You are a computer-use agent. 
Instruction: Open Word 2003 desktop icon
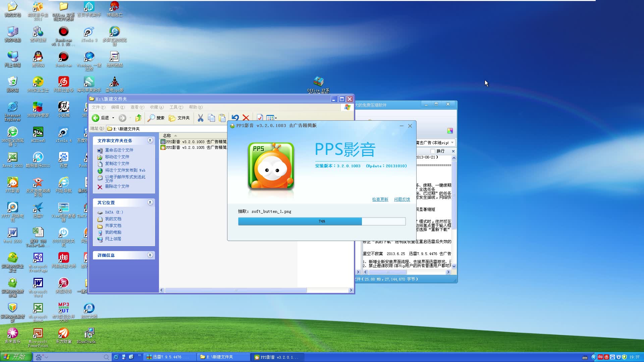[12, 235]
